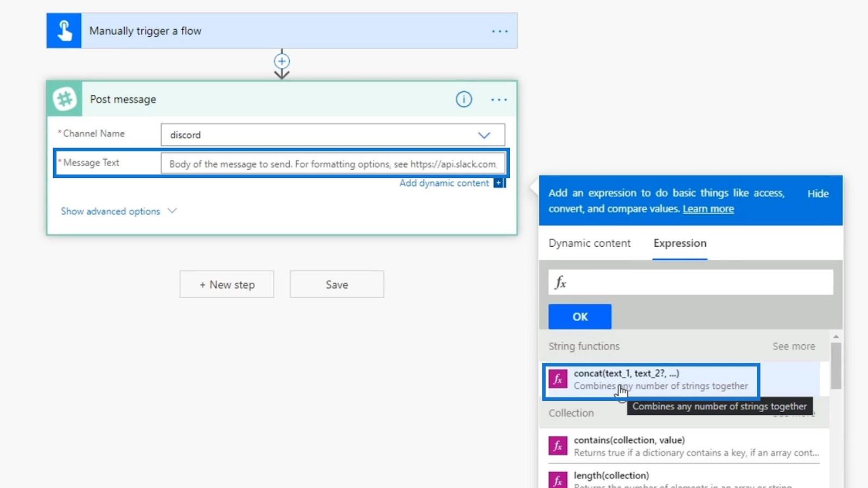Click the OK button
This screenshot has width=868, height=488.
click(x=580, y=317)
